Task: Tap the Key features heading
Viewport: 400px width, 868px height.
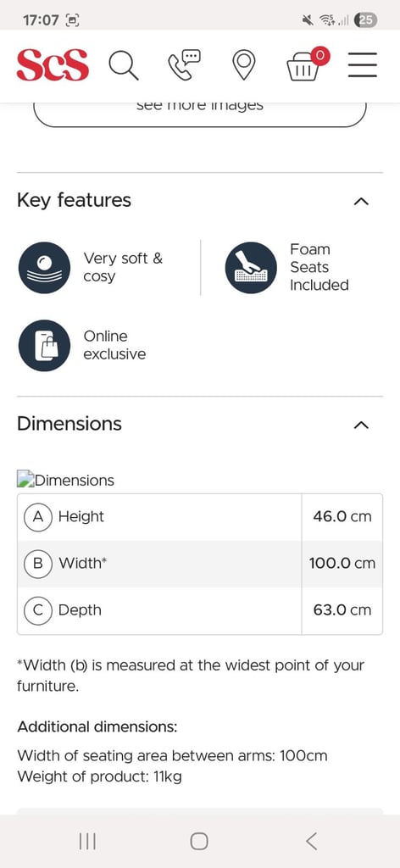Action: click(x=74, y=200)
